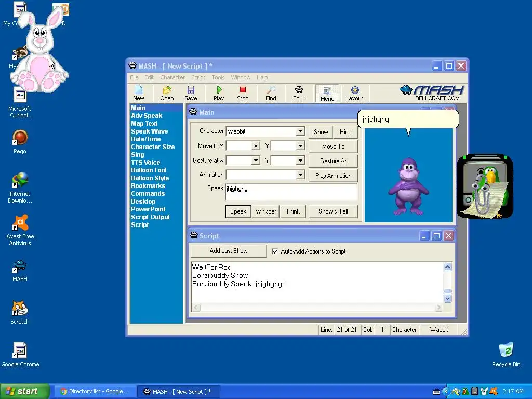Viewport: 532px width, 399px height.
Task: Stop the script with the red Stop icon
Action: pos(243,94)
